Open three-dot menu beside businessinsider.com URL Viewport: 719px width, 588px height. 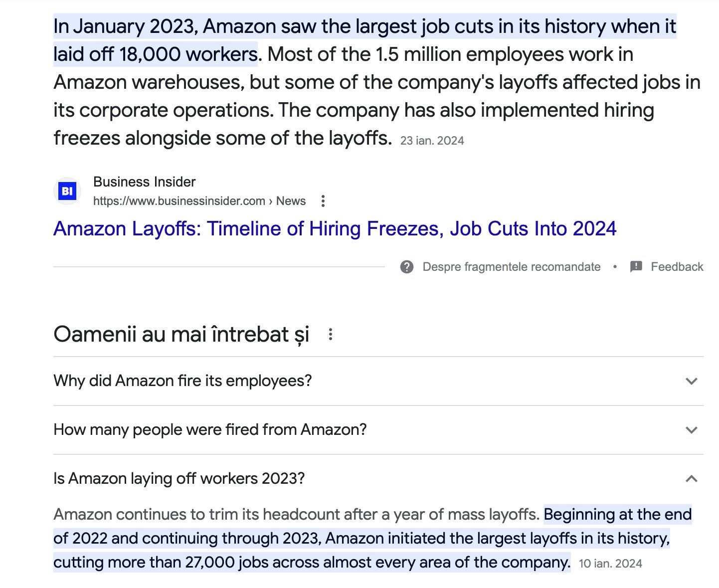tap(323, 201)
